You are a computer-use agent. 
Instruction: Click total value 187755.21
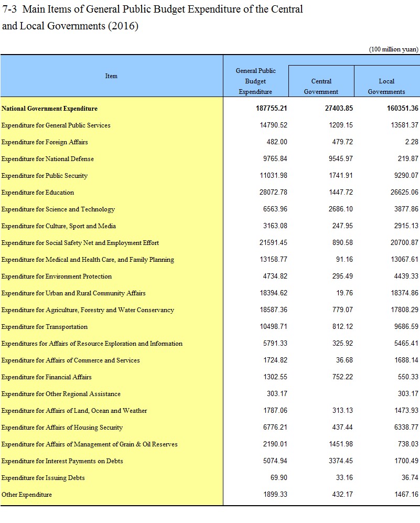coord(271,109)
